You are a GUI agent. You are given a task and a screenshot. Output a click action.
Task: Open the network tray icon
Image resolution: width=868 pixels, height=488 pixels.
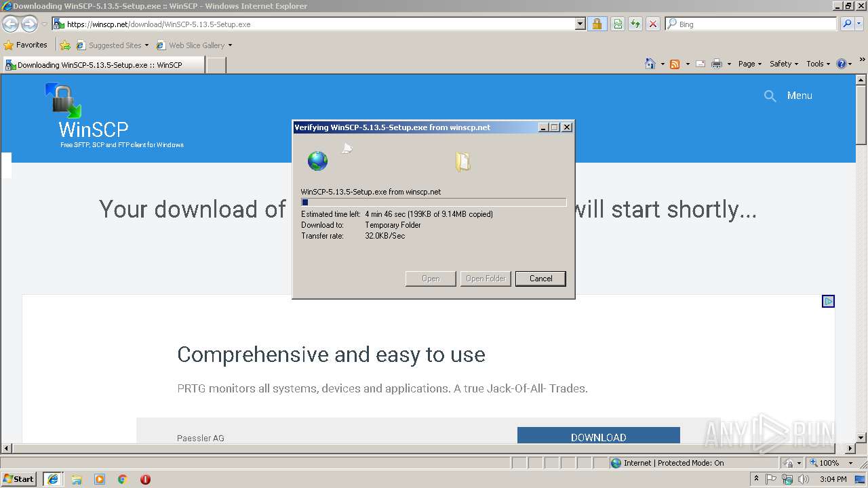click(787, 479)
